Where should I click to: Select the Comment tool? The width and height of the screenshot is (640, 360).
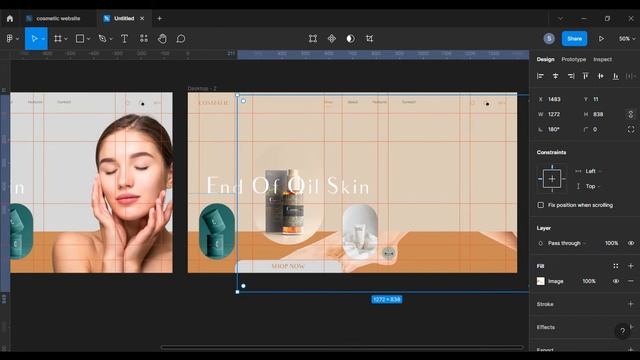pyautogui.click(x=181, y=39)
